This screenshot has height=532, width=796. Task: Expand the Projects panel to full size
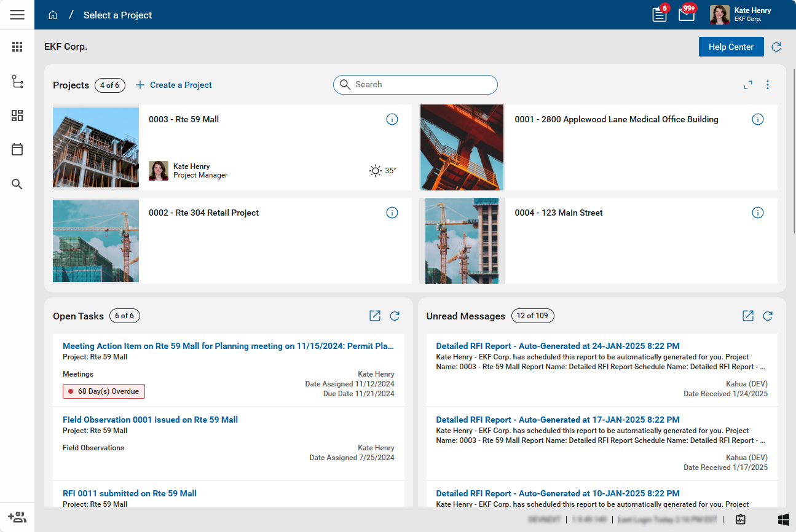(748, 85)
